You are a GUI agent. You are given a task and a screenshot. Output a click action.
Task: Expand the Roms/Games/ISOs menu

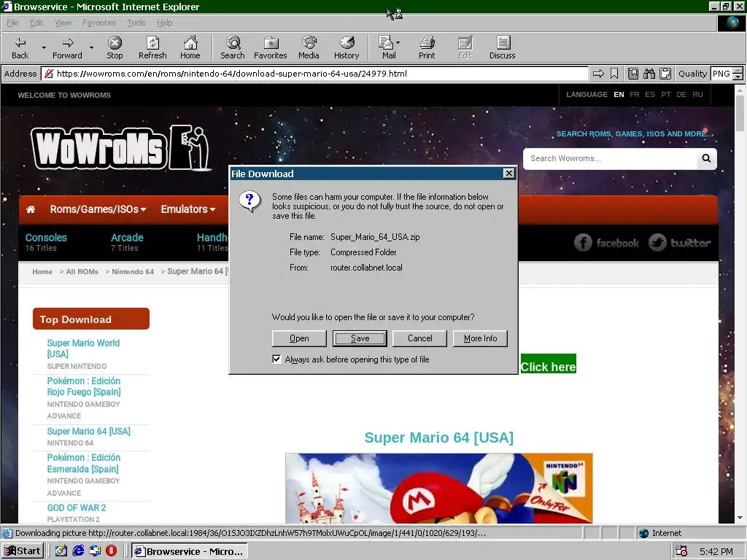98,209
